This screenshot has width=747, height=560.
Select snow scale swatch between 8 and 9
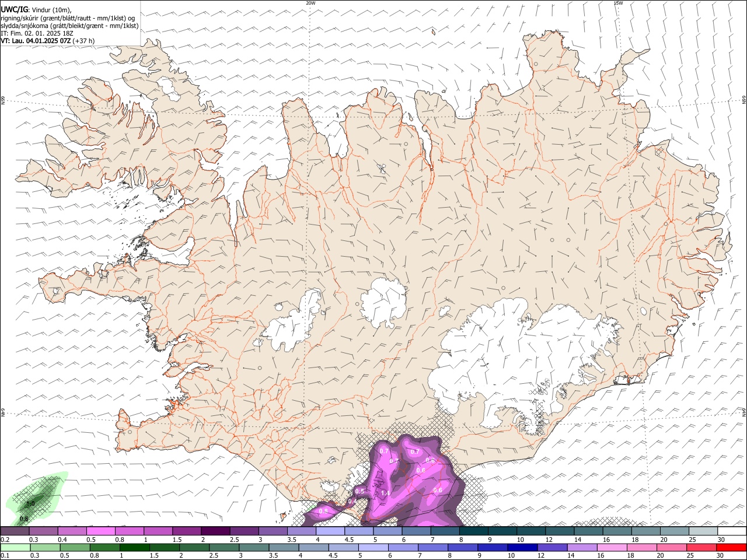pyautogui.click(x=474, y=531)
